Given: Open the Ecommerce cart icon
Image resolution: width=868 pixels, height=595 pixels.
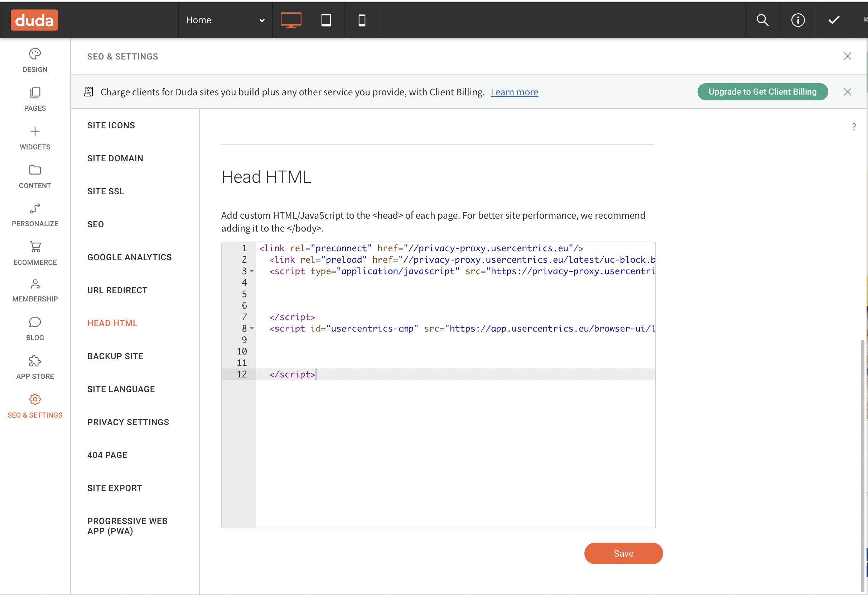Looking at the screenshot, I should pos(35,247).
